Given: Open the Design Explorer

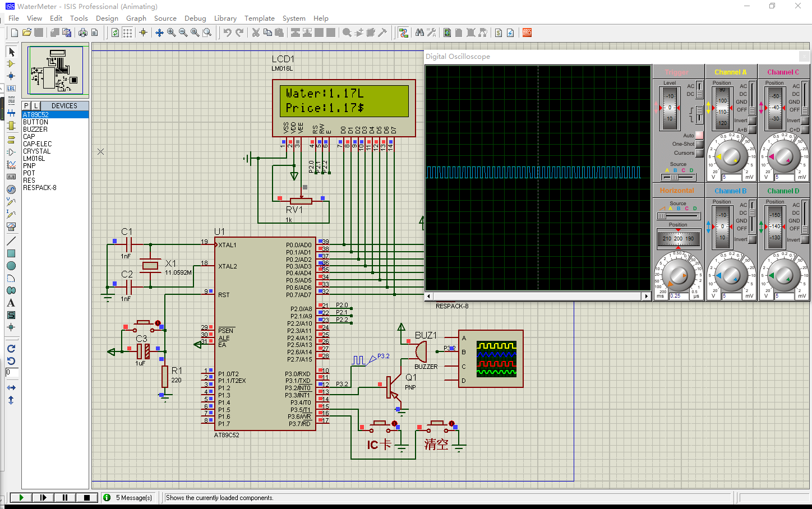Looking at the screenshot, I should [447, 33].
